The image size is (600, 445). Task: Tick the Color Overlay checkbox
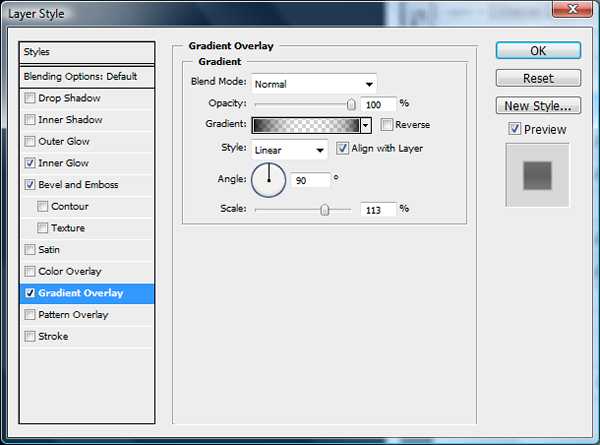tap(29, 271)
